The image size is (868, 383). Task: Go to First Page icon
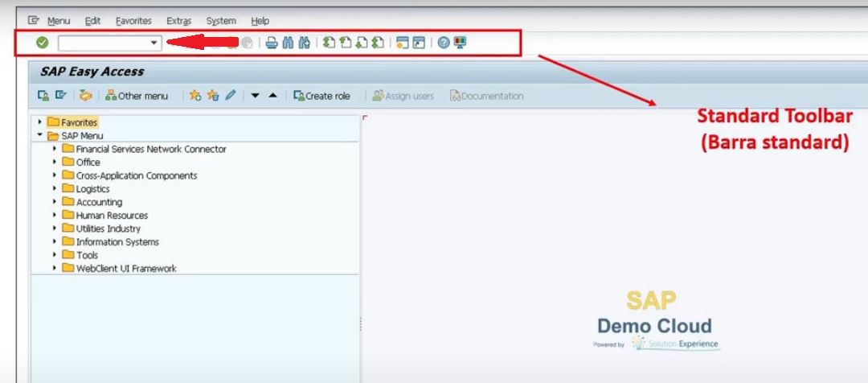click(330, 43)
